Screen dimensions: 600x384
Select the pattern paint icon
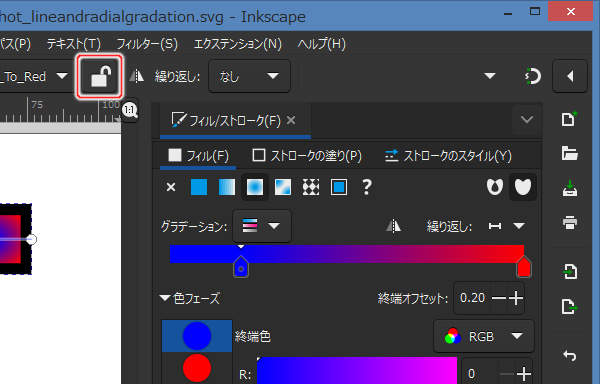coord(311,187)
